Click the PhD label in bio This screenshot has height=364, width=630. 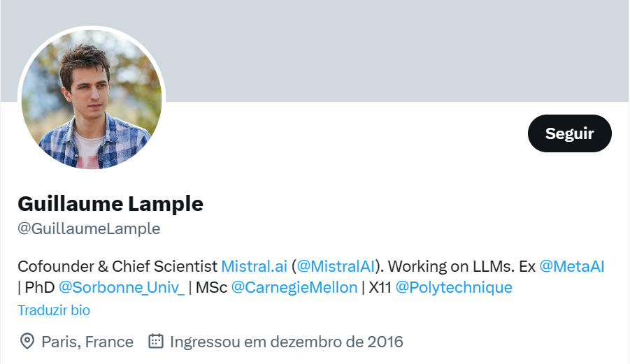40,287
